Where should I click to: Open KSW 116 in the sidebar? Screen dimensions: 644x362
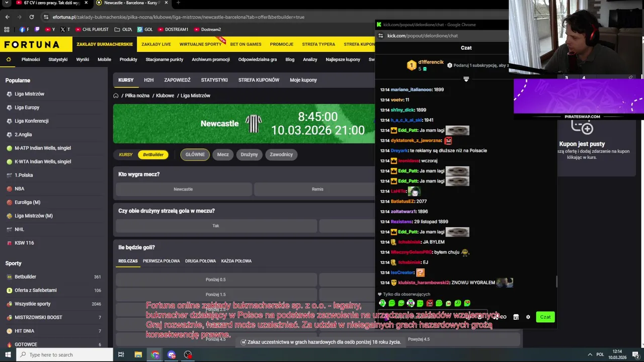pyautogui.click(x=24, y=243)
